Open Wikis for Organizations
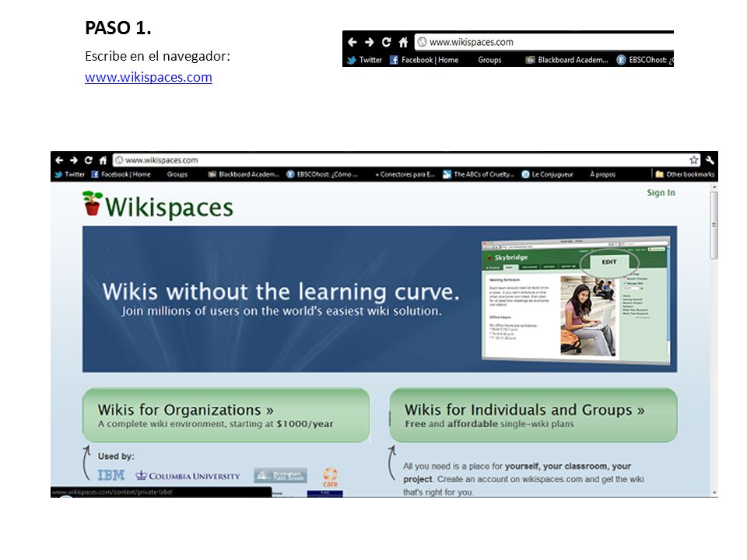This screenshot has width=747, height=560. (226, 415)
